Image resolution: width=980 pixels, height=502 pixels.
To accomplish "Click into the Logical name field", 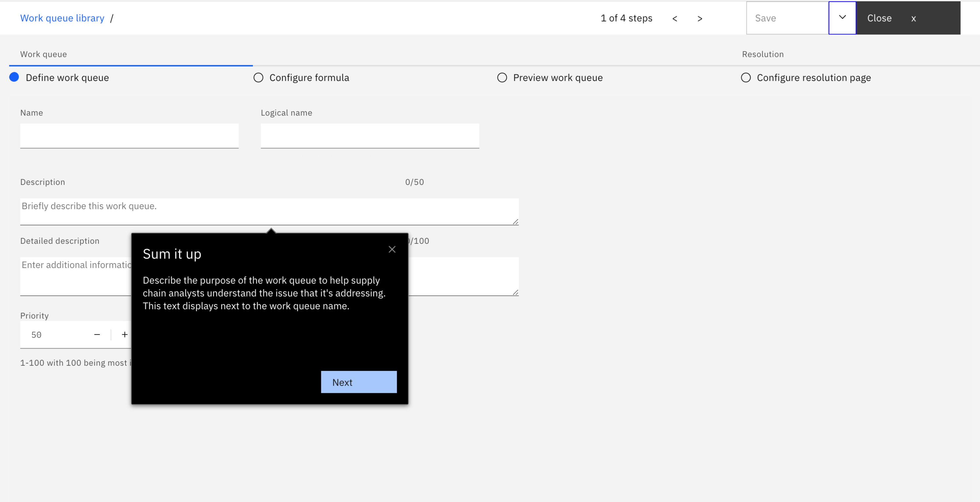I will 370,135.
